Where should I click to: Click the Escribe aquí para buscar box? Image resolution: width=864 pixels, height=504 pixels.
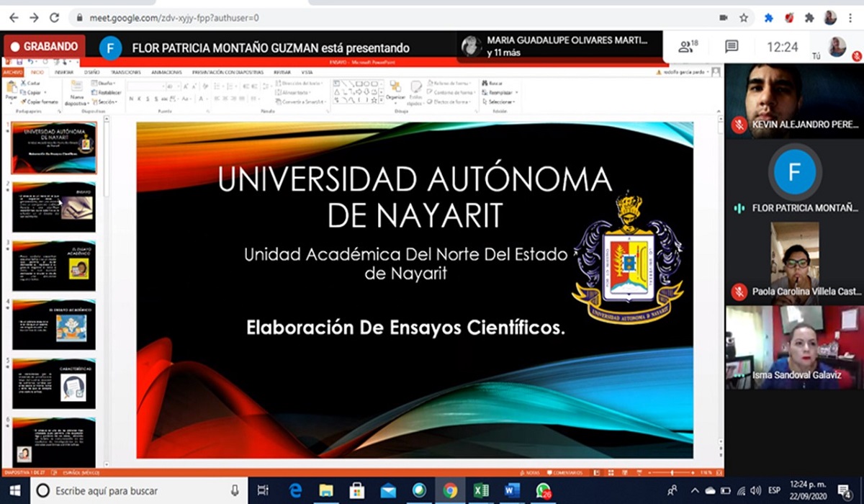point(139,490)
